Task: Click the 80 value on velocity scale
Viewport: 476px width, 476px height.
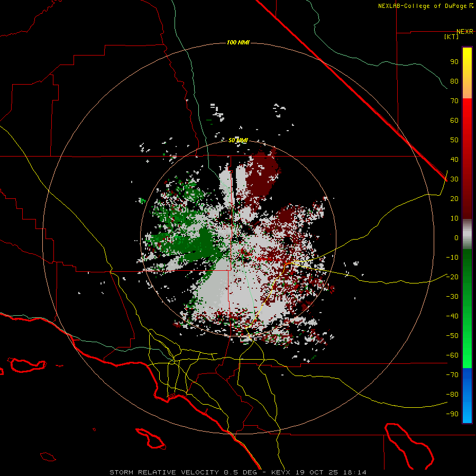Action: [x=454, y=81]
